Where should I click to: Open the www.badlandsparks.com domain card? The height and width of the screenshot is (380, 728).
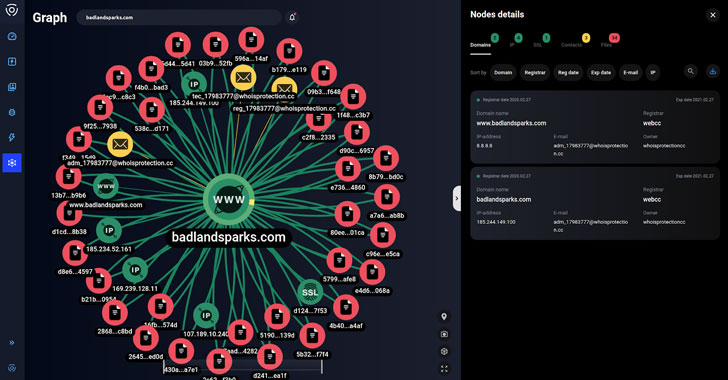(595, 126)
